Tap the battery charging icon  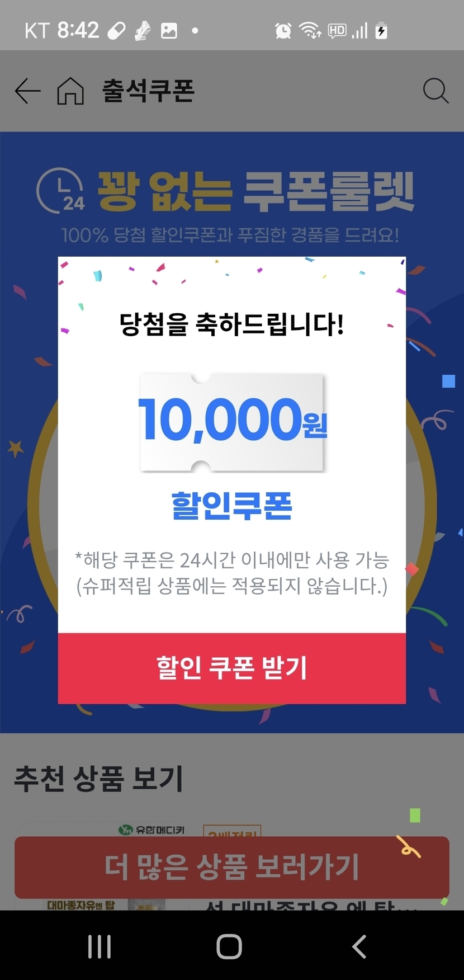(x=381, y=31)
